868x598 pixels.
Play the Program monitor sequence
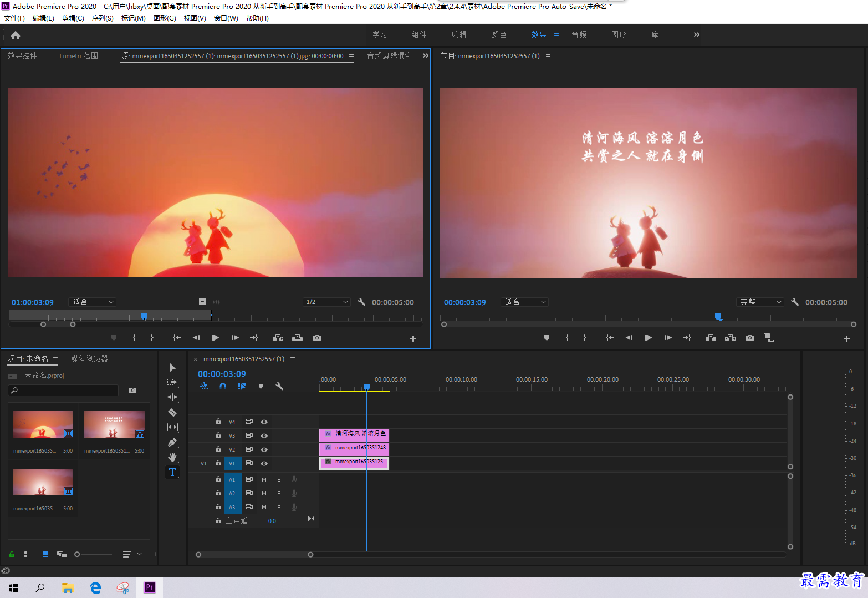[649, 338]
